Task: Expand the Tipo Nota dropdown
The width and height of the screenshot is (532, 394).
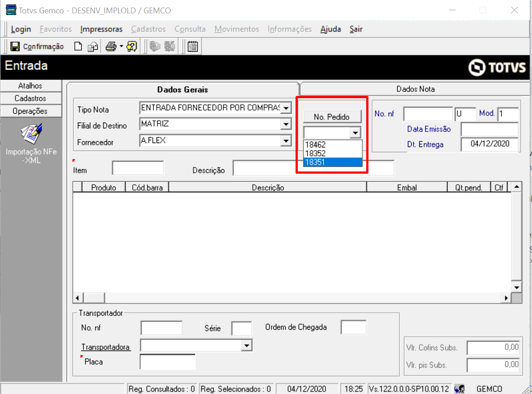Action: [286, 108]
